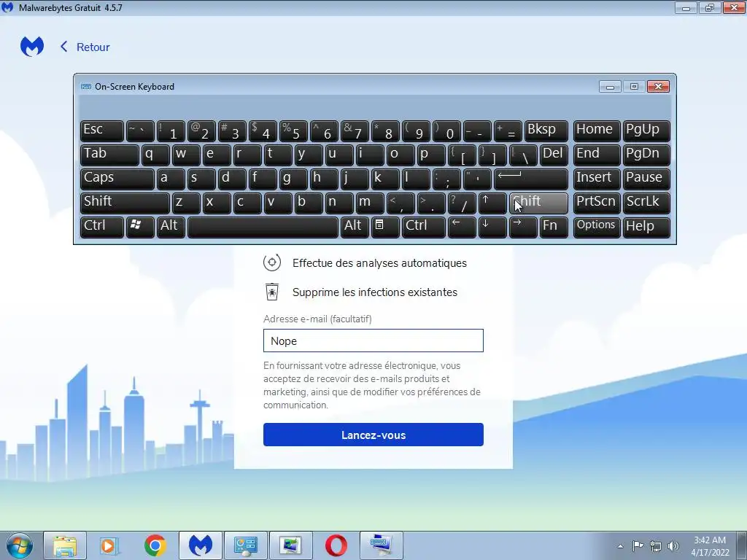Screen dimensions: 747x560
Task: Tap the Home key
Action: pyautogui.click(x=597, y=131)
